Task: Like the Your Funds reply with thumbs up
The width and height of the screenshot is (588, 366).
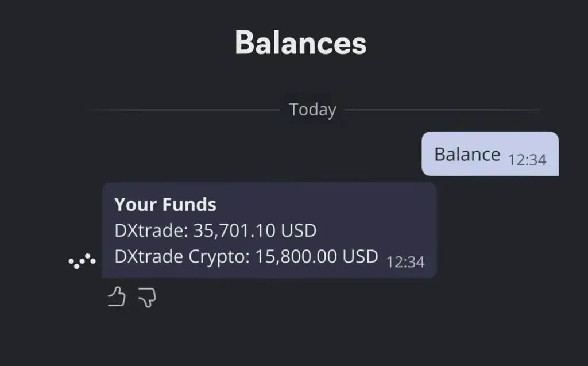Action: (117, 297)
